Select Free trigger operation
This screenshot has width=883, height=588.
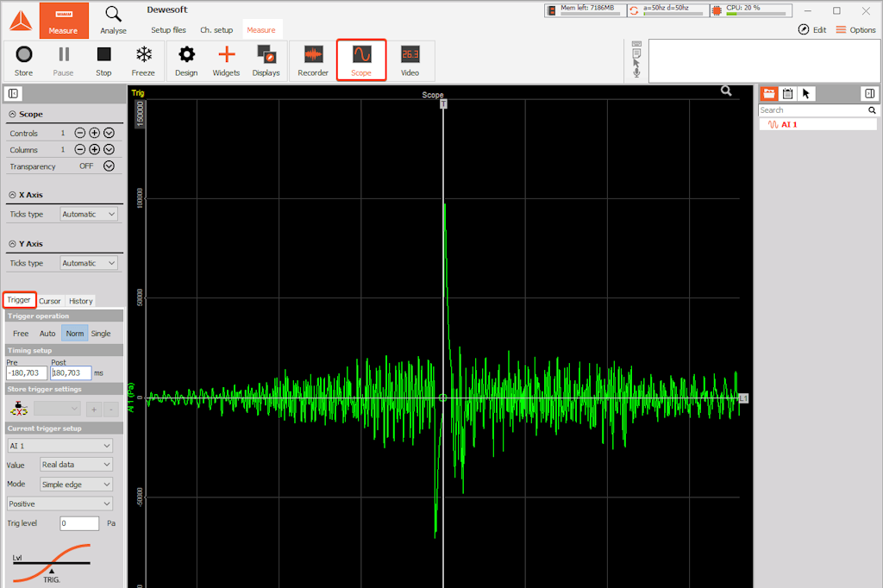point(21,334)
